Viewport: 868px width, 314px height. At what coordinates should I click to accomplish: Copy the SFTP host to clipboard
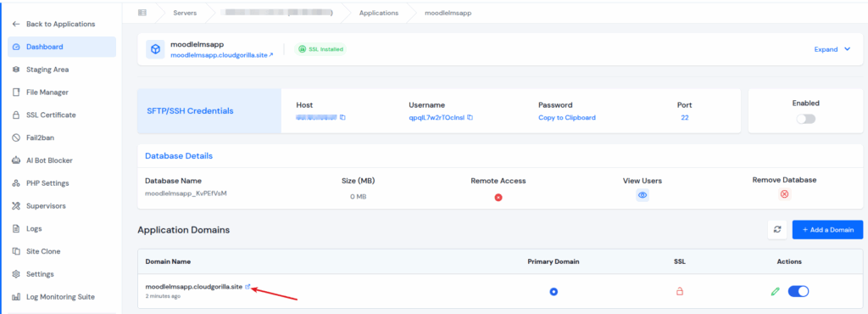tap(342, 117)
